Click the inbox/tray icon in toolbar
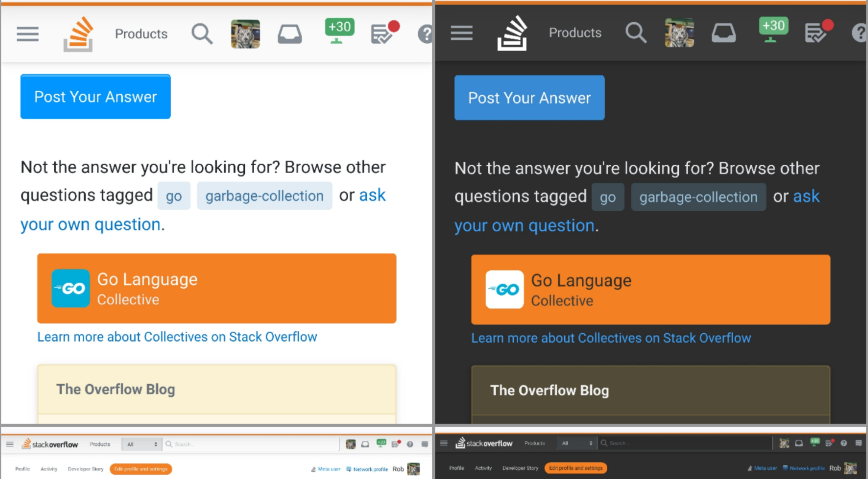Viewport: 868px width, 479px height. pyautogui.click(x=289, y=33)
